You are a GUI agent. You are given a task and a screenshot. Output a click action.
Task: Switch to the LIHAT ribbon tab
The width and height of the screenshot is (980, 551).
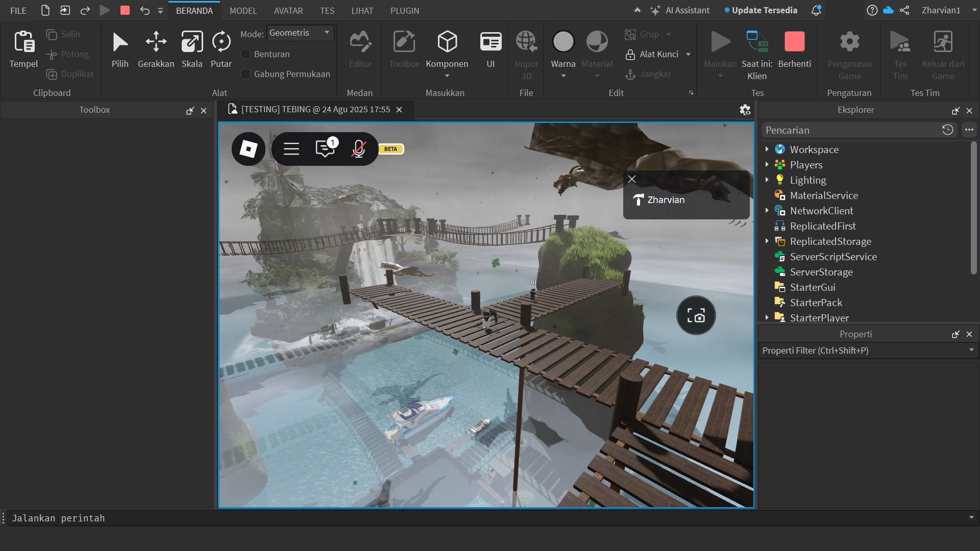[x=362, y=11]
